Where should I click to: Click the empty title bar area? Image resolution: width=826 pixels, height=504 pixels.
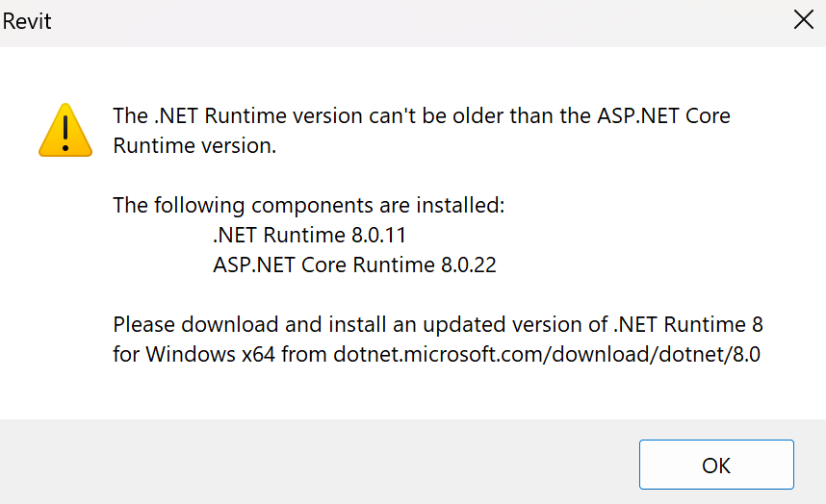[x=414, y=20]
